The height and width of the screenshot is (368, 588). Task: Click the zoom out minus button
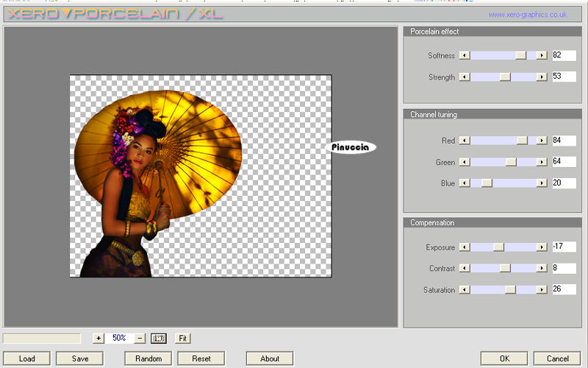click(140, 339)
